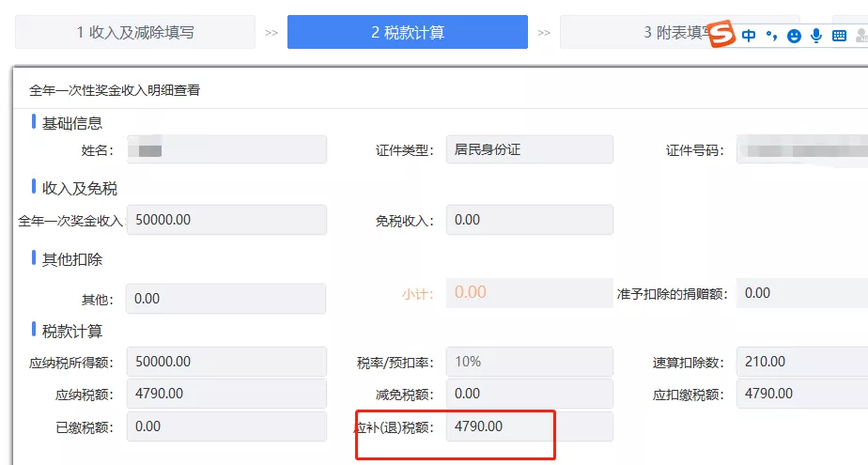Click the 速算扣除数 field showing 210.00

pyautogui.click(x=801, y=362)
